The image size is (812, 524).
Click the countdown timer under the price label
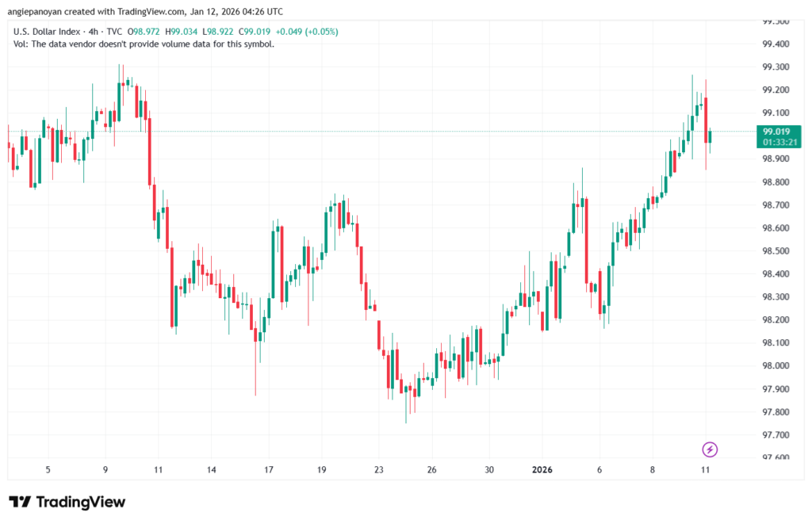point(779,143)
